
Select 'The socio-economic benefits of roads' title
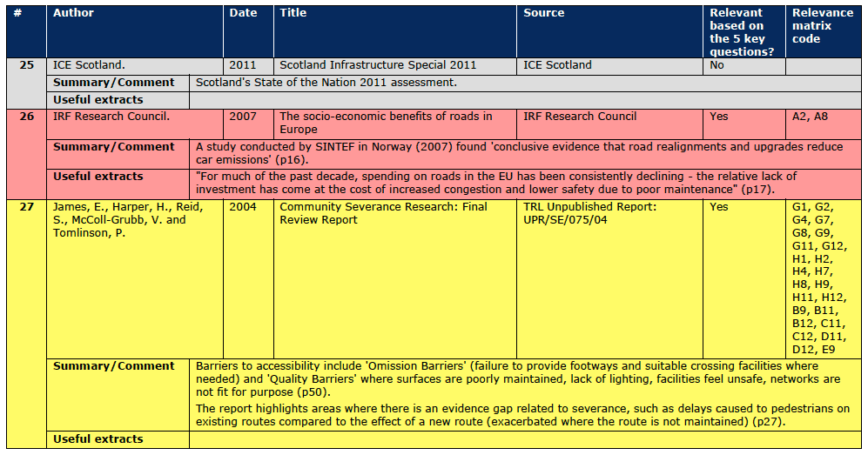386,123
